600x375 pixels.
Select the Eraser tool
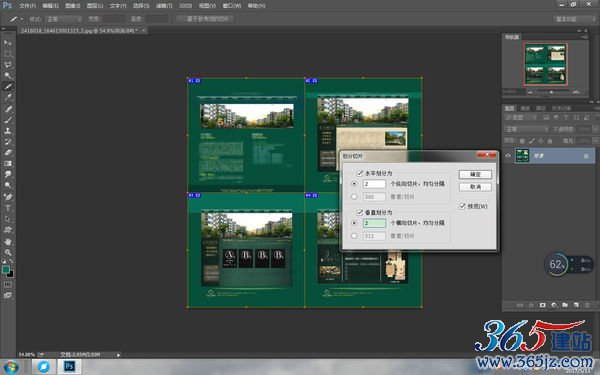tap(8, 152)
